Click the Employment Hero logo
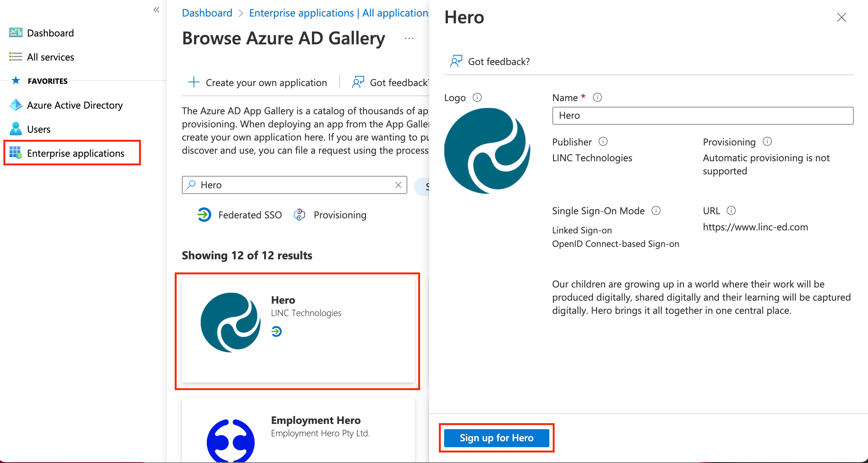868x463 pixels. tap(230, 440)
